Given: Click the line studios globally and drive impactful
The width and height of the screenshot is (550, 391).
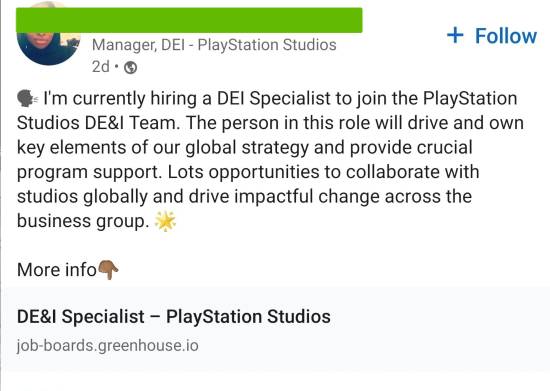Looking at the screenshot, I should click(x=244, y=197).
